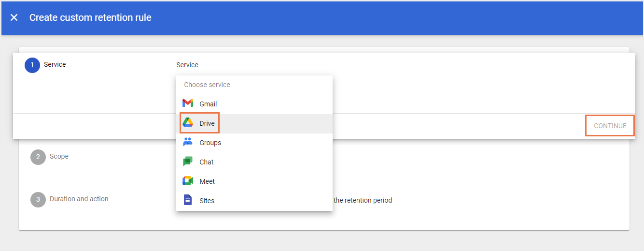Expand the Duration and action step
The width and height of the screenshot is (644, 251).
[x=79, y=199]
